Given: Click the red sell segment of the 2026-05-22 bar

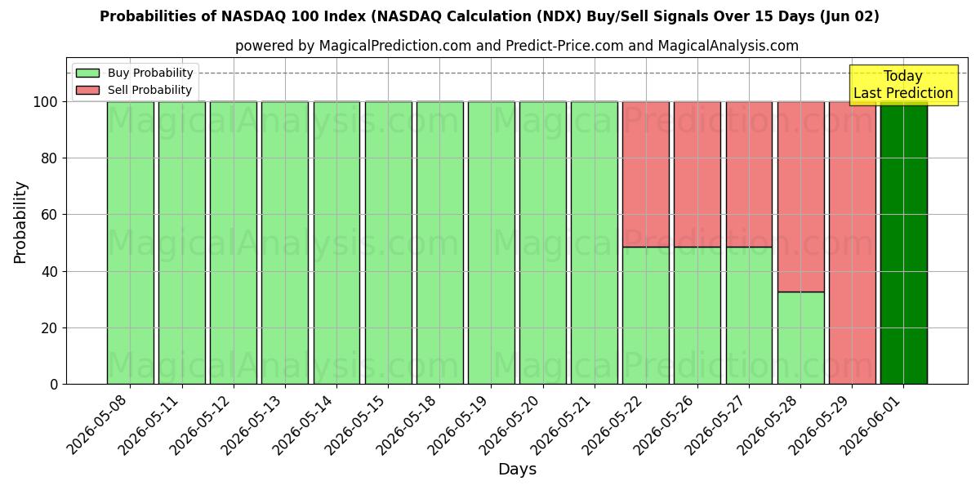Looking at the screenshot, I should [x=645, y=174].
